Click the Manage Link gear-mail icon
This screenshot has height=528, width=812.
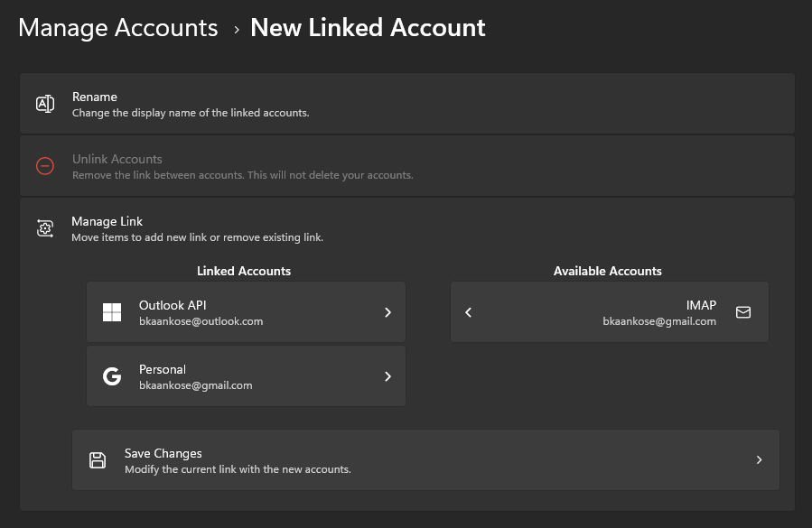[45, 228]
